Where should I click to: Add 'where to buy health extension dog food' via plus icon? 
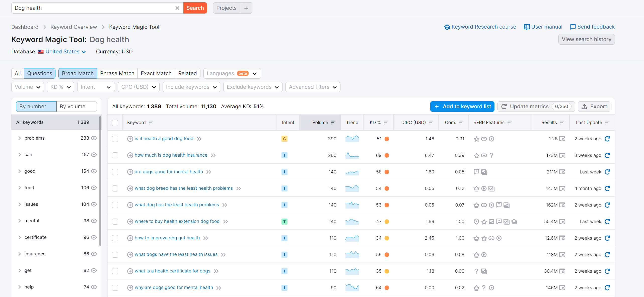(x=130, y=222)
